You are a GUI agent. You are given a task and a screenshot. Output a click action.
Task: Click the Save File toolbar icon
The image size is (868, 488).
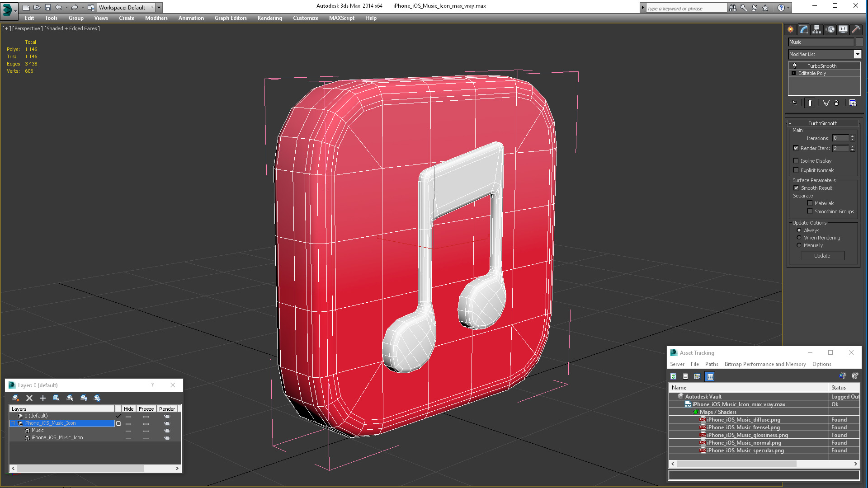pyautogui.click(x=48, y=7)
